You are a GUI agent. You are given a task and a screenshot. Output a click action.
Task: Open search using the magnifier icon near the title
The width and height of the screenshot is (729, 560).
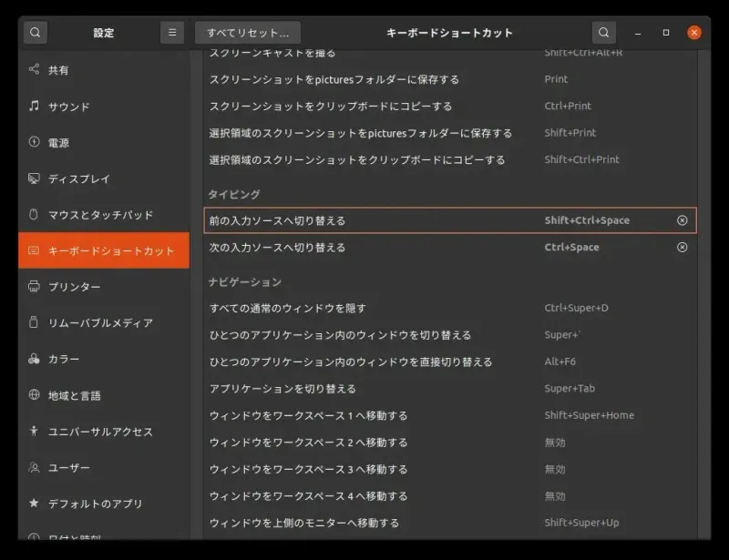[603, 32]
